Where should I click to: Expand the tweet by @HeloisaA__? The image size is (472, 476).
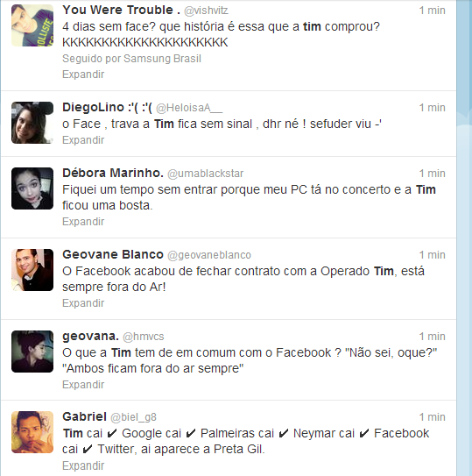[83, 140]
